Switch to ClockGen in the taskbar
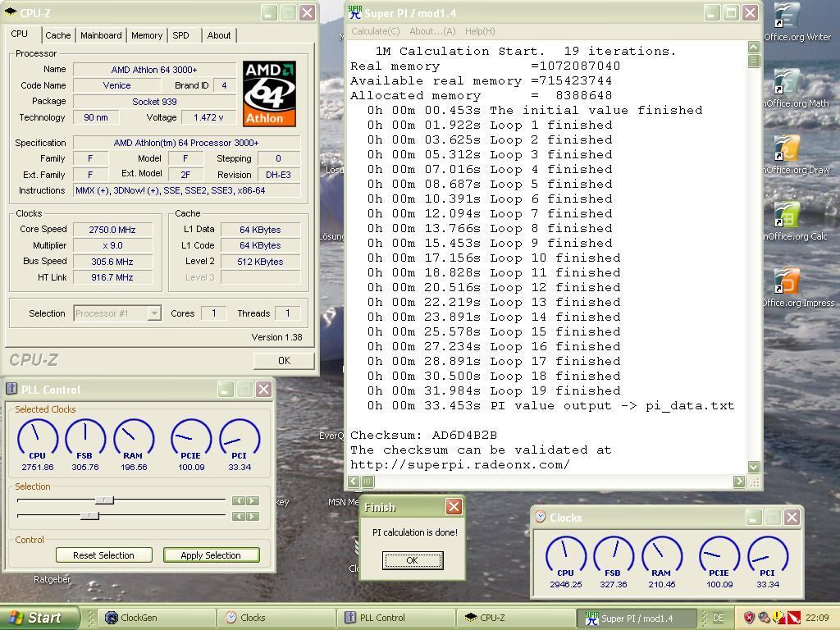840x630 pixels. click(155, 618)
